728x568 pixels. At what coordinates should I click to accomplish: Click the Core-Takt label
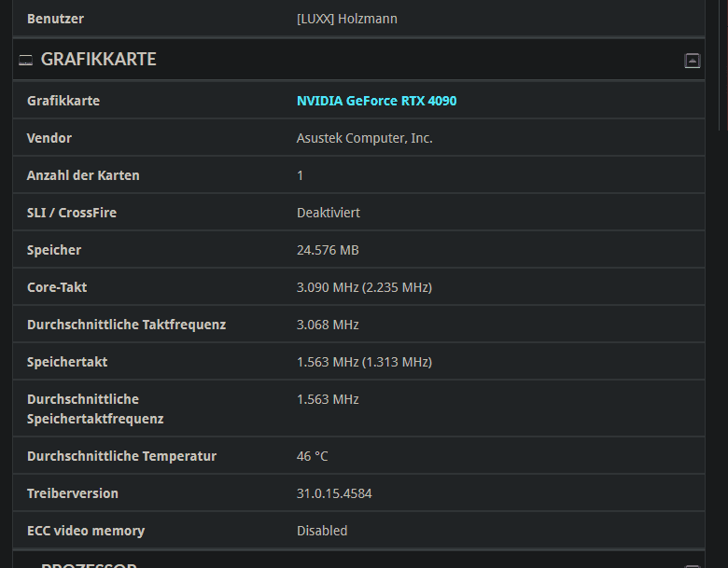coord(57,287)
